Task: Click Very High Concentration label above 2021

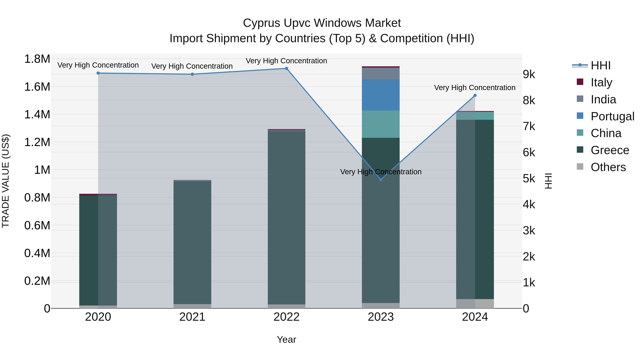Action: tap(192, 66)
